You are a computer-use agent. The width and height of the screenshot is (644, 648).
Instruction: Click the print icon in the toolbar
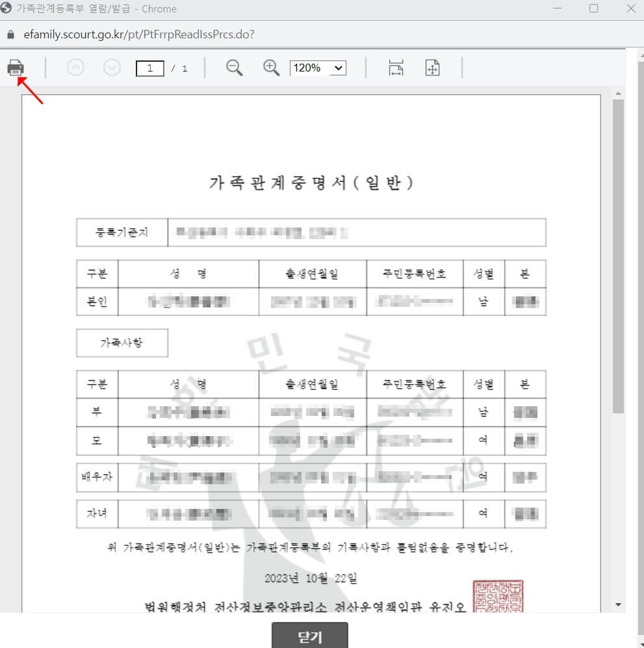tap(16, 67)
